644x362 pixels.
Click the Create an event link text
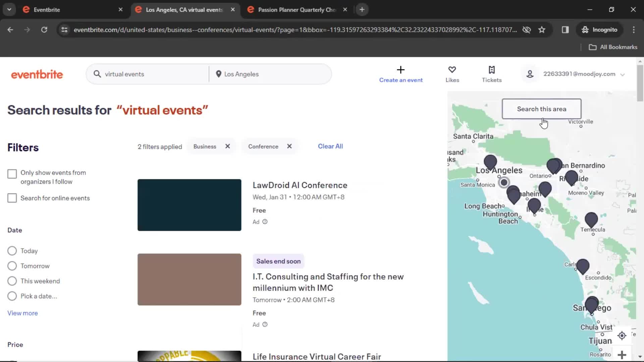[x=401, y=80]
